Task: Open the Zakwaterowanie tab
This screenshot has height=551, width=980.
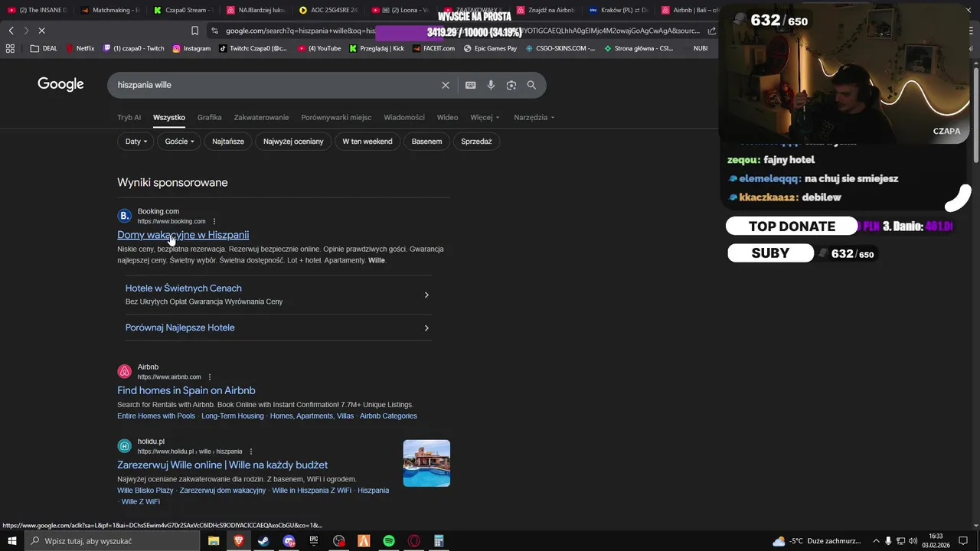Action: 261,117
